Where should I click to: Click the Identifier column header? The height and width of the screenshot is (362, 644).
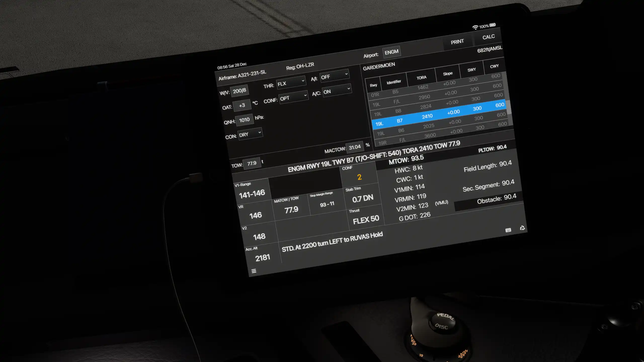[394, 82]
